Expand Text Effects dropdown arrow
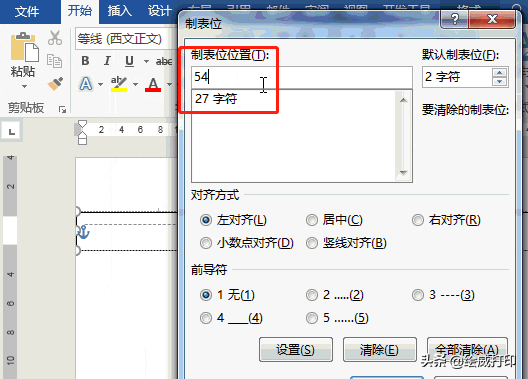 click(x=100, y=84)
